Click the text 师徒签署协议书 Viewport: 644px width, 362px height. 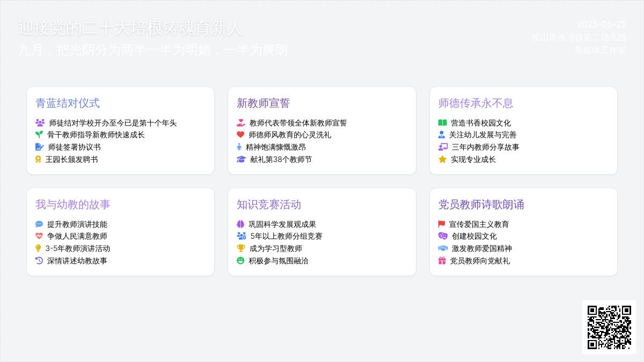75,147
